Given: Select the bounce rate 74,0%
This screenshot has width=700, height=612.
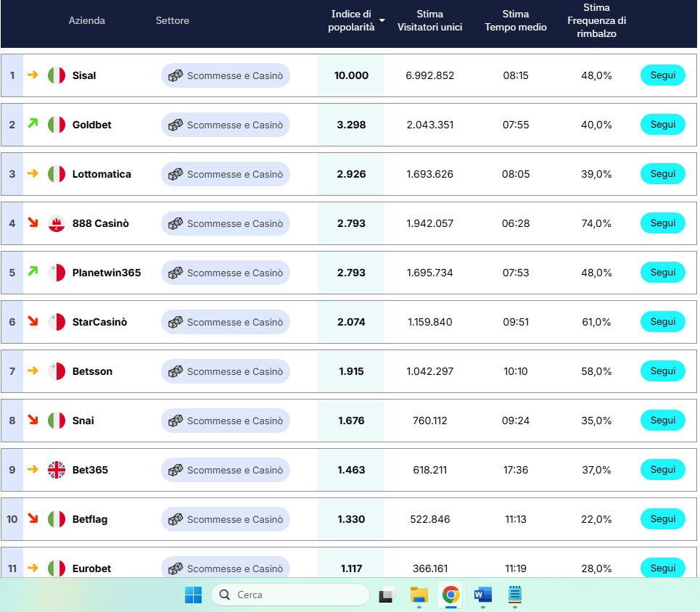Looking at the screenshot, I should (596, 223).
